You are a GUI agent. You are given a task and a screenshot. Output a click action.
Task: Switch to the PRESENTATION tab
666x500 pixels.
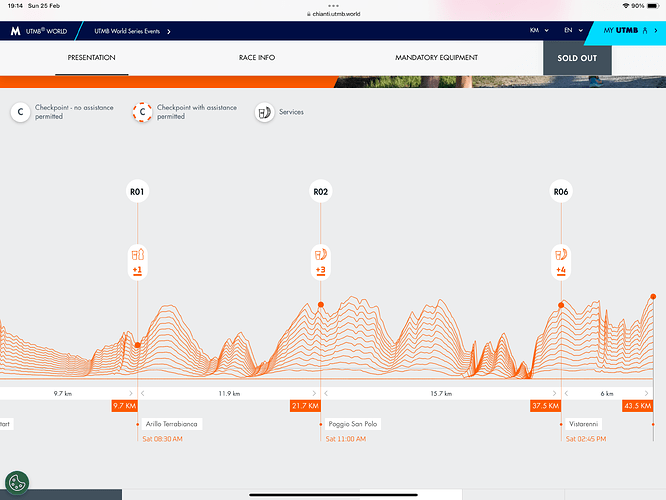(x=91, y=58)
